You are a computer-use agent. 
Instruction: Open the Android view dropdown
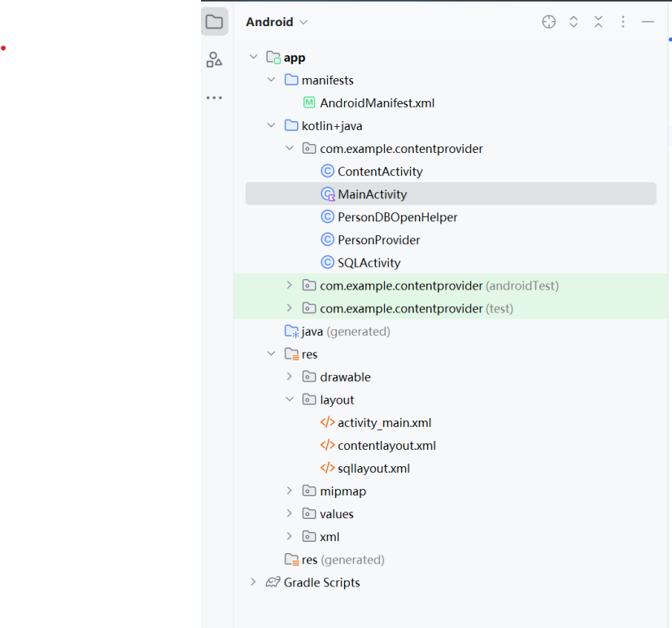(x=277, y=22)
